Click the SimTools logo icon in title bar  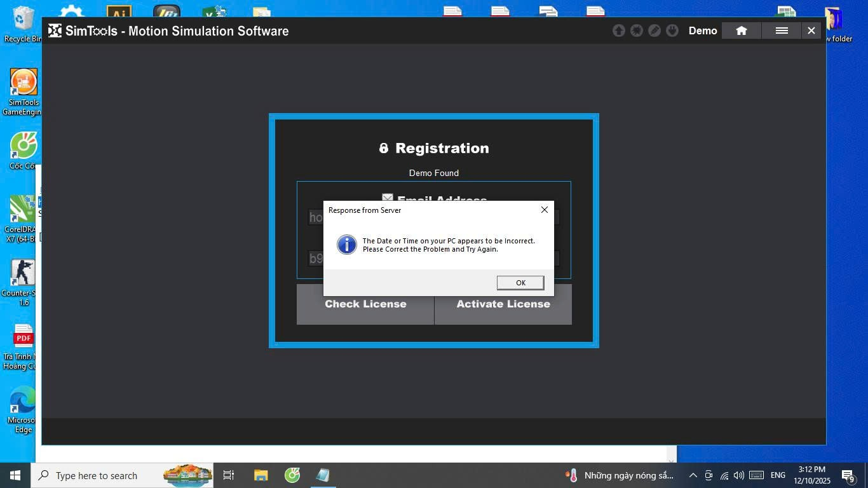click(55, 30)
